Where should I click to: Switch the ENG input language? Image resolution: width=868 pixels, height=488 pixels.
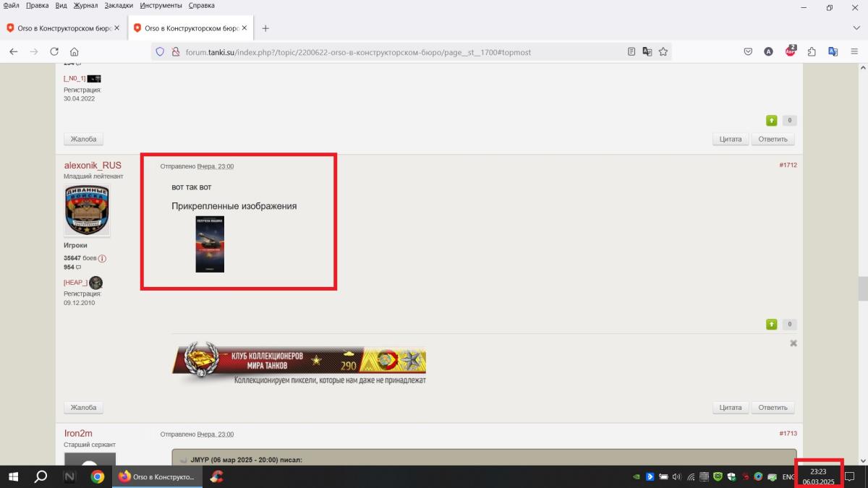[x=788, y=476]
